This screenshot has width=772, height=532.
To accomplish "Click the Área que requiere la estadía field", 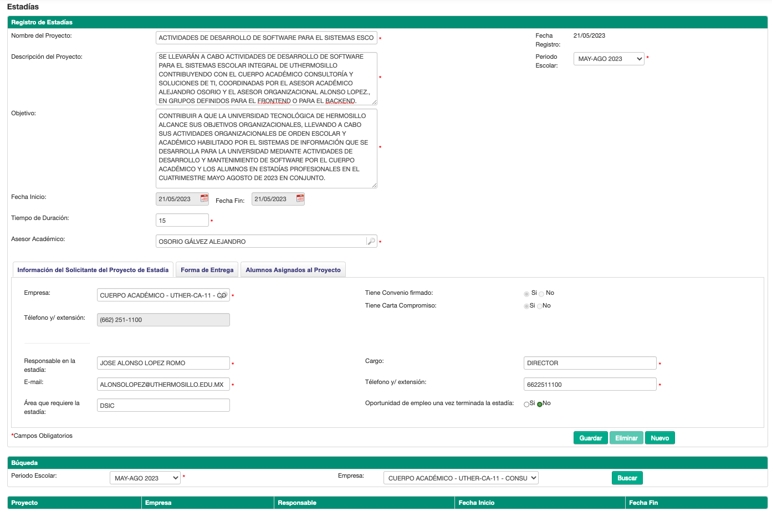I will click(163, 406).
